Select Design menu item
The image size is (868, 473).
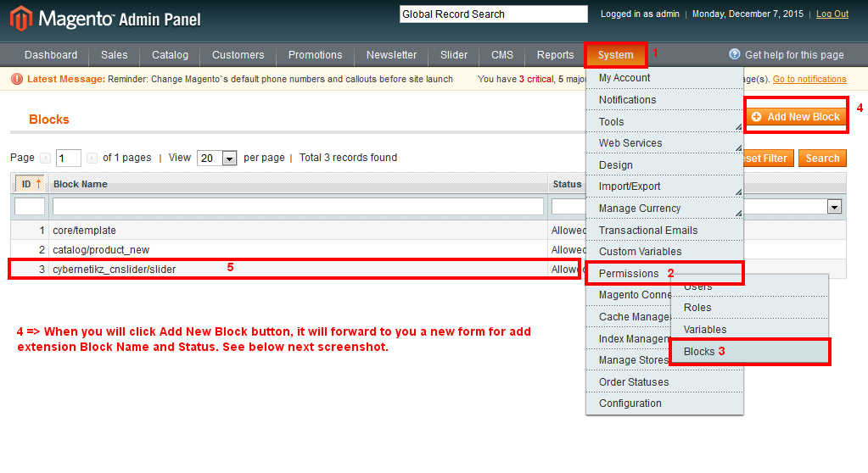pyautogui.click(x=664, y=164)
